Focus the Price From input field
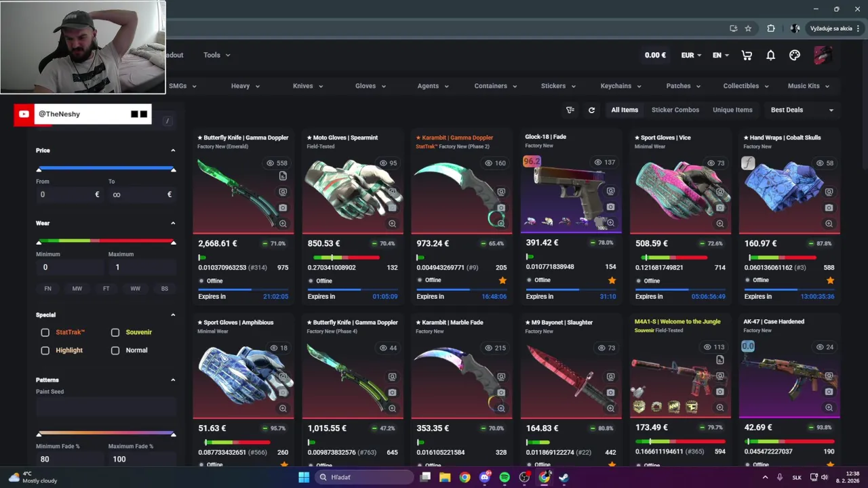868x488 pixels. (x=69, y=195)
